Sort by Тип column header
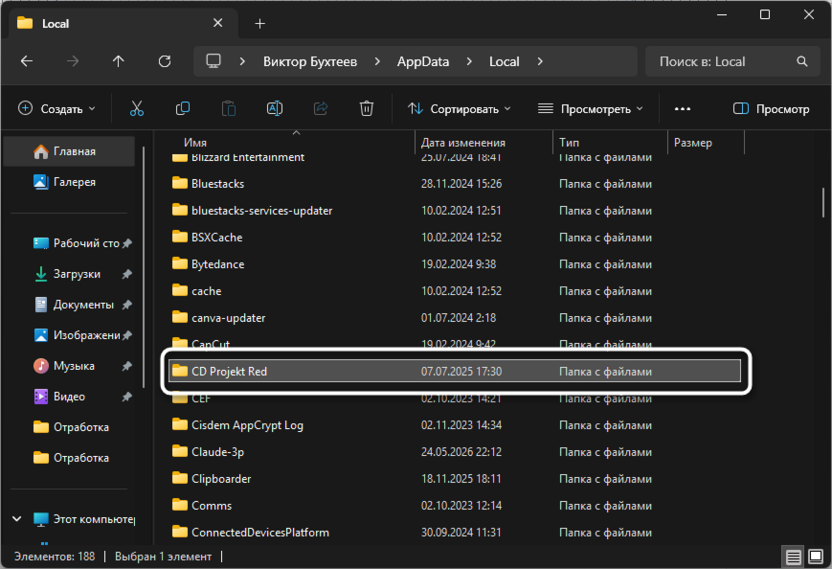This screenshot has height=569, width=832. click(x=610, y=142)
